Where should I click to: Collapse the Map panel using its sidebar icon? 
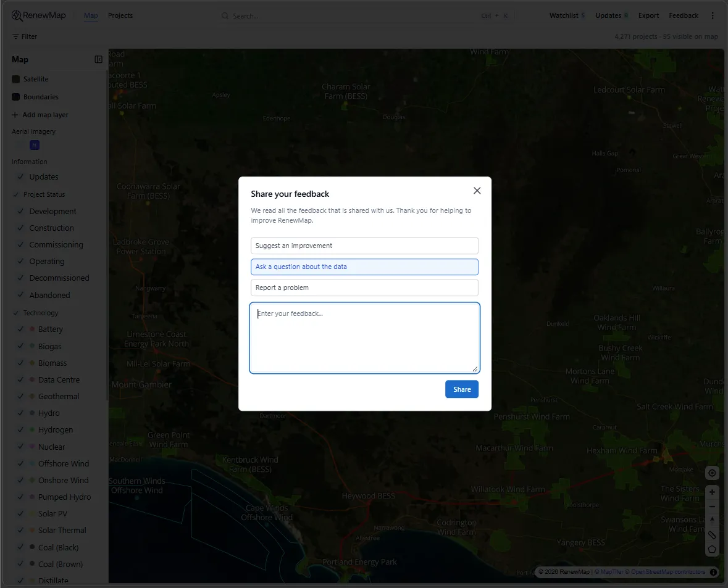pos(98,59)
